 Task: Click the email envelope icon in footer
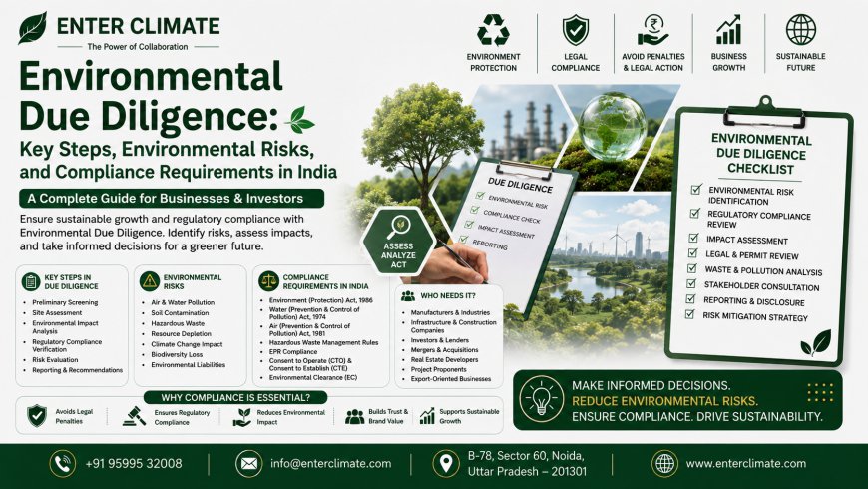coord(249,464)
